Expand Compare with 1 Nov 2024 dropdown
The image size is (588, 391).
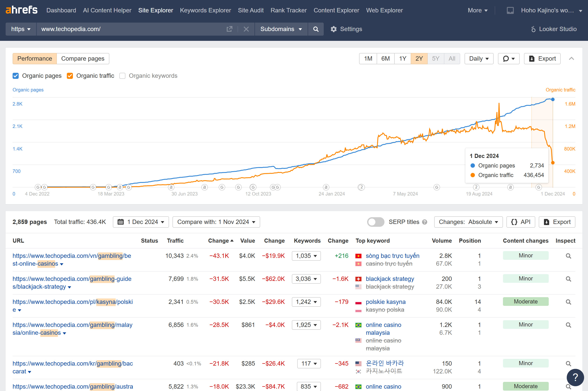tap(216, 222)
